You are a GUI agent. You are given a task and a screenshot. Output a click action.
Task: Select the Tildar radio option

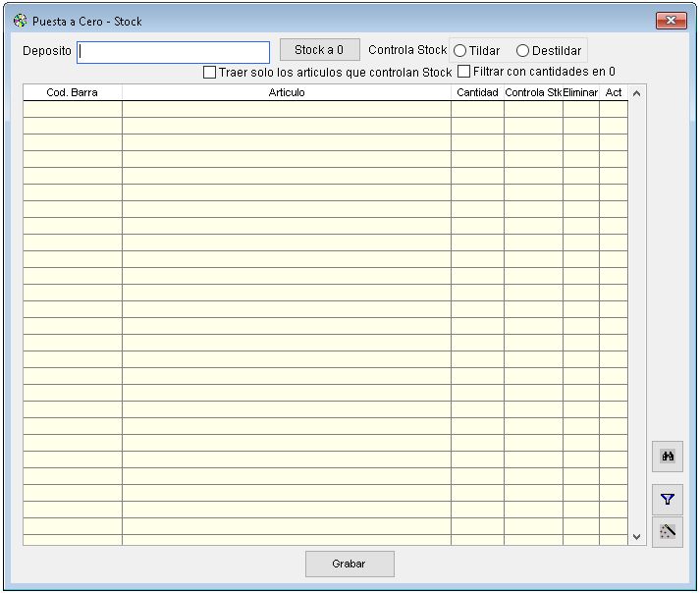(x=459, y=51)
